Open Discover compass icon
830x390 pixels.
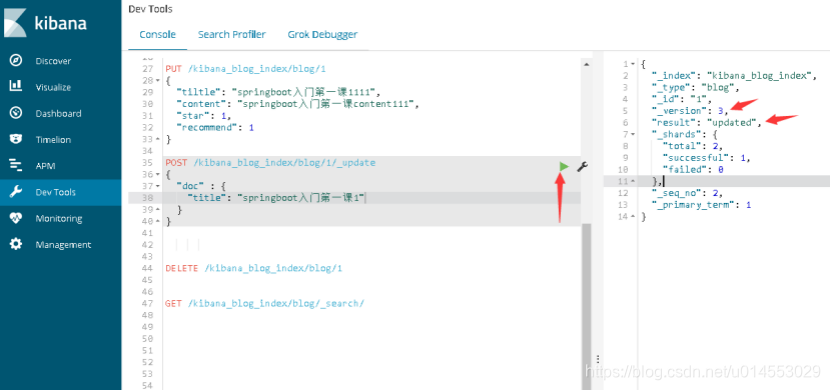(x=16, y=60)
